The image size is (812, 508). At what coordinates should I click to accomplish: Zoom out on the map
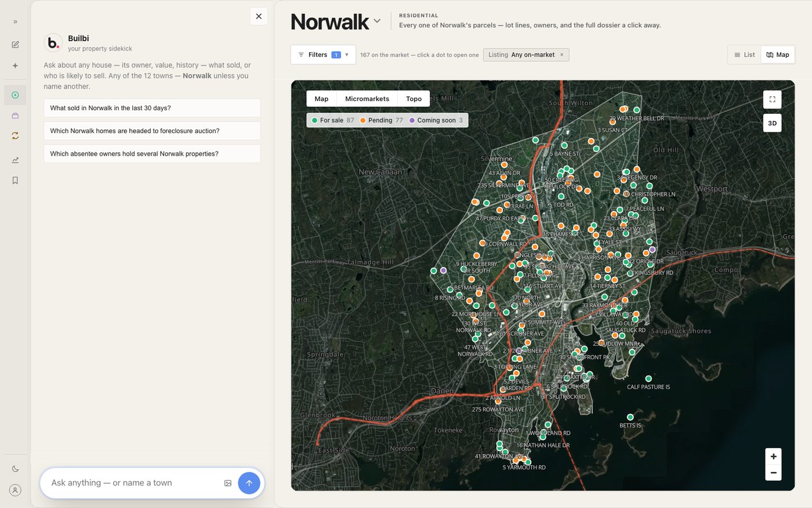(773, 473)
